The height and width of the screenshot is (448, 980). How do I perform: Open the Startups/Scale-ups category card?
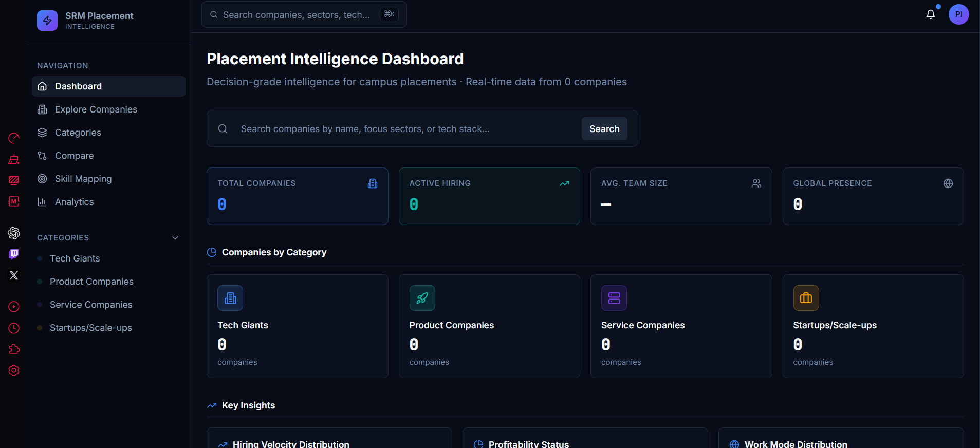(x=873, y=326)
